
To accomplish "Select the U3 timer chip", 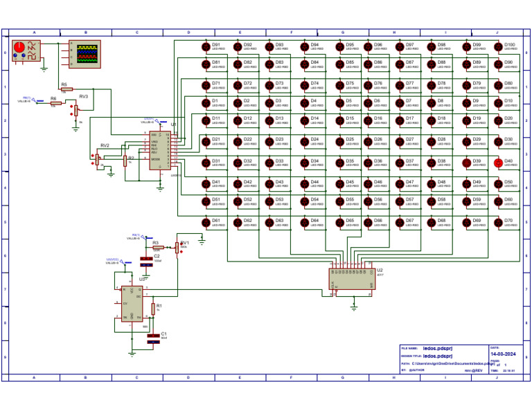I will (132, 304).
